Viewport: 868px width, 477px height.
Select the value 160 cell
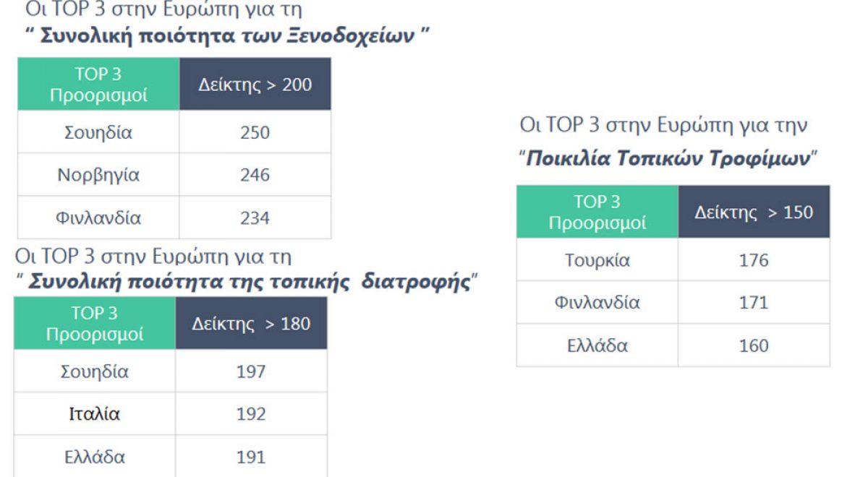point(754,345)
